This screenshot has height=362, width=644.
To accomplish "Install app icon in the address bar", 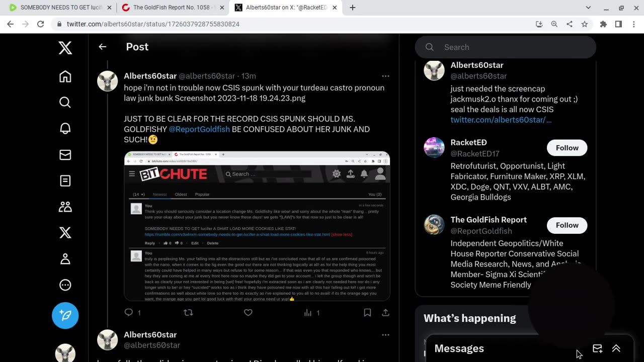I will point(539,24).
